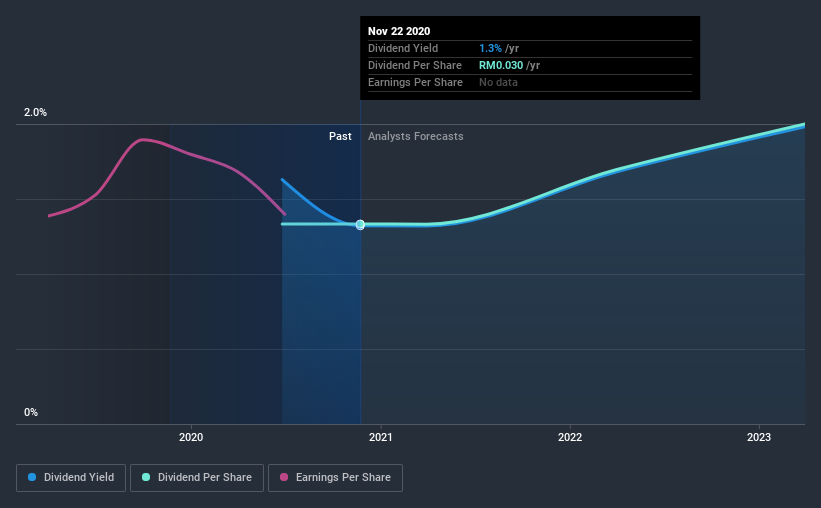Click the 0% y-axis label
This screenshot has height=508, width=821.
31,413
